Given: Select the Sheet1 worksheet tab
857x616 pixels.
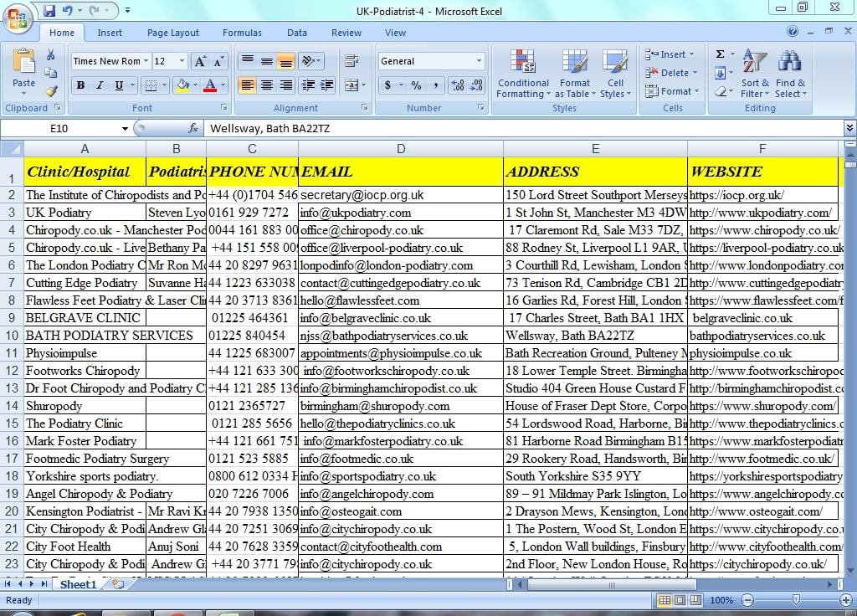Looking at the screenshot, I should pyautogui.click(x=78, y=584).
